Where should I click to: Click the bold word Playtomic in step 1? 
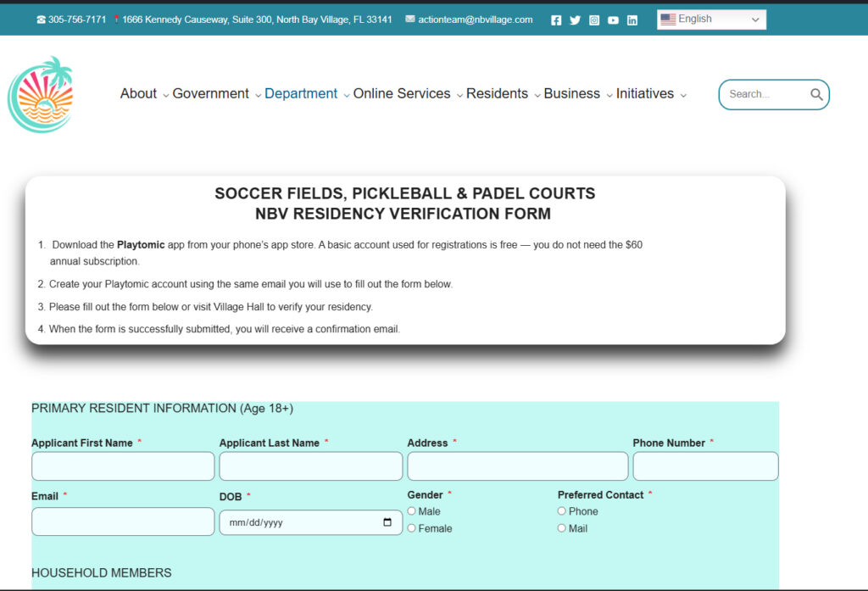(x=141, y=245)
